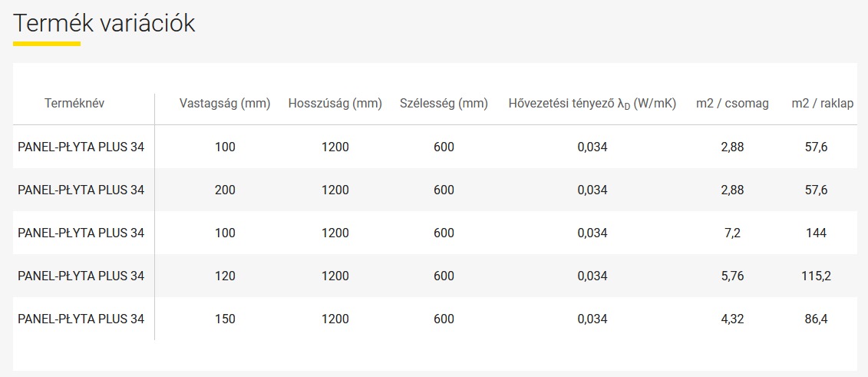Click the 7,2 m2 per package cell
This screenshot has height=377, width=868.
732,233
